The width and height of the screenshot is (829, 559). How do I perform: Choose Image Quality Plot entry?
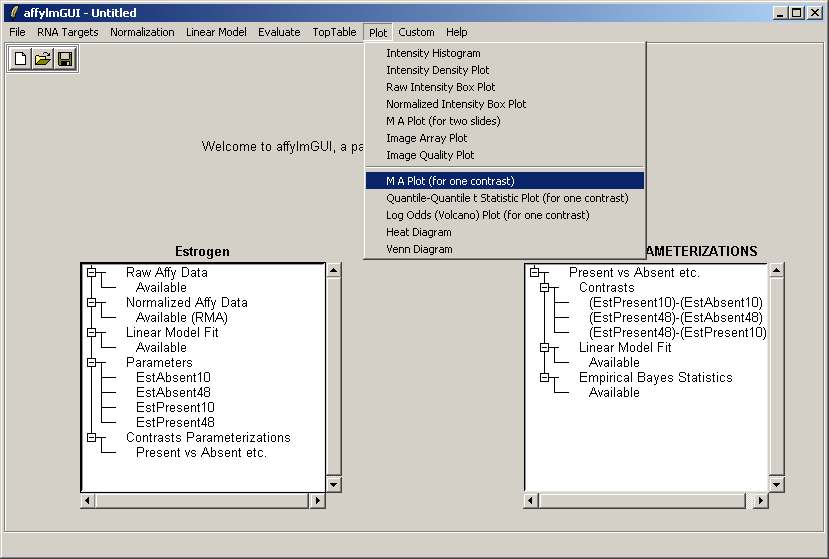click(x=430, y=155)
